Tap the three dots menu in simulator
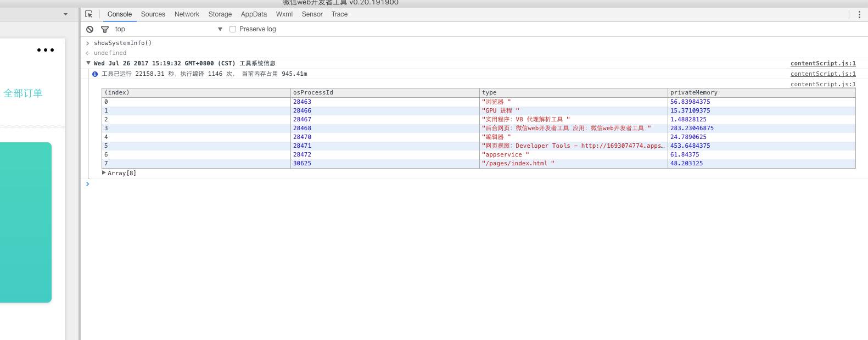 [46, 50]
